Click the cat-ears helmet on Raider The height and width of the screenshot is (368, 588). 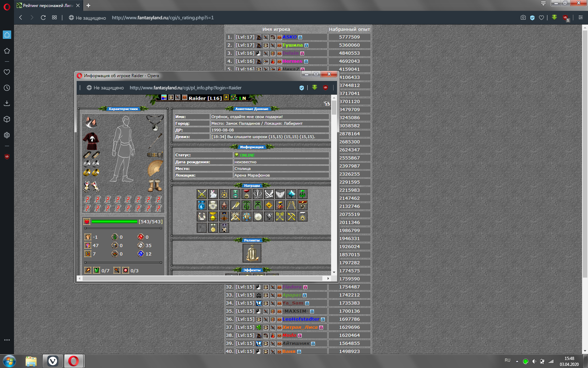[91, 122]
